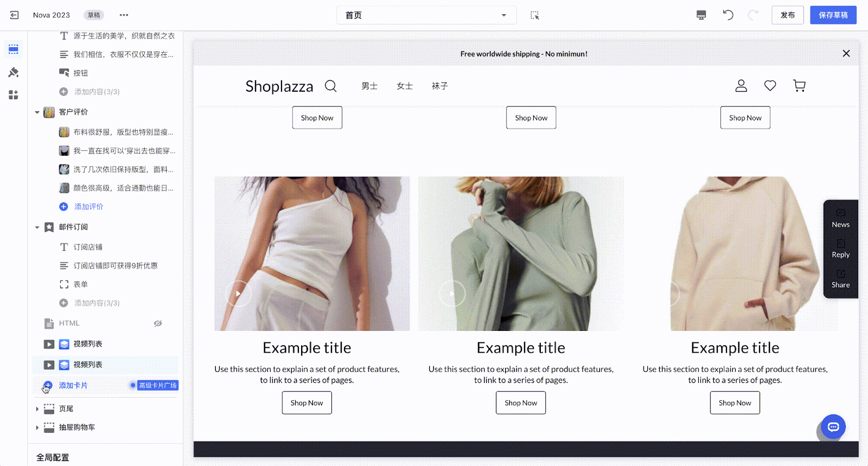Select the 袜子 navigation menu item
Screen dimensions: 868x466
click(x=440, y=86)
